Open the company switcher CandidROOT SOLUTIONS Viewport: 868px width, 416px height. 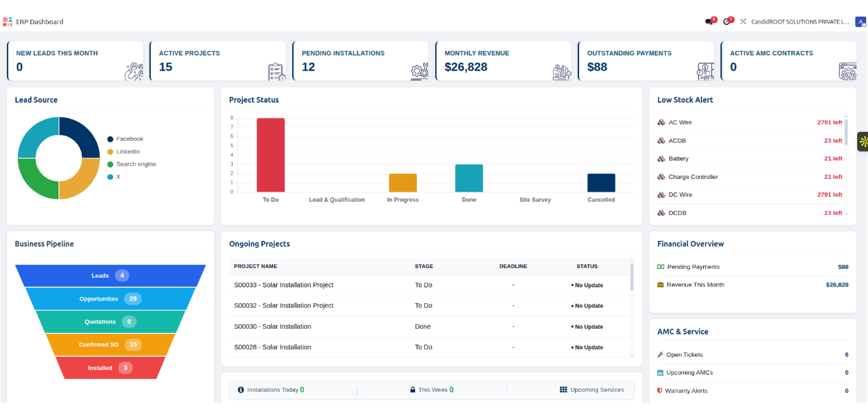tap(800, 22)
